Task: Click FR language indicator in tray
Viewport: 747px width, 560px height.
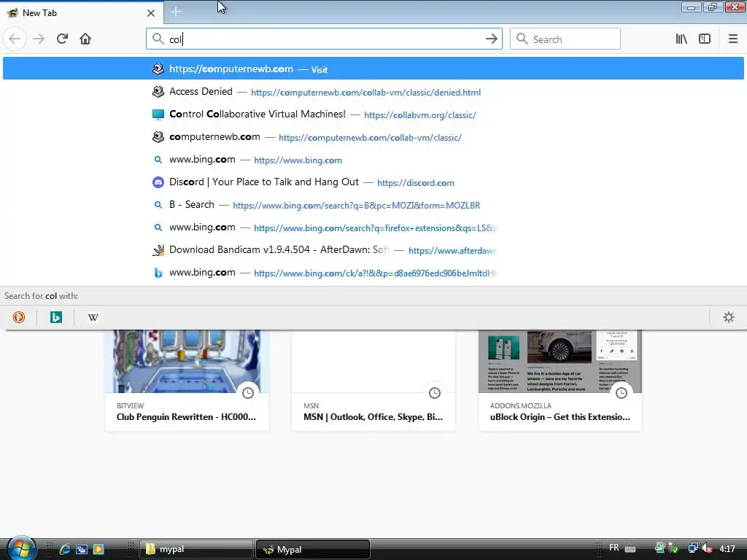Action: [614, 548]
